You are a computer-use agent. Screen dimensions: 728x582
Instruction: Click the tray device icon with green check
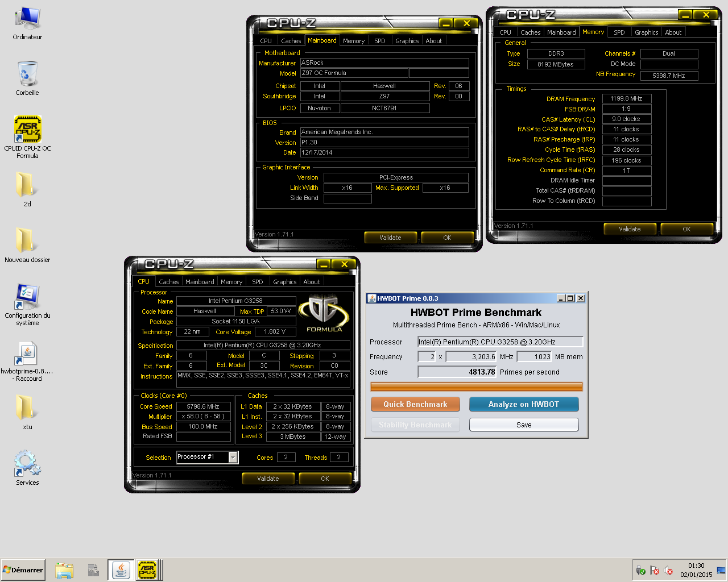coord(641,571)
